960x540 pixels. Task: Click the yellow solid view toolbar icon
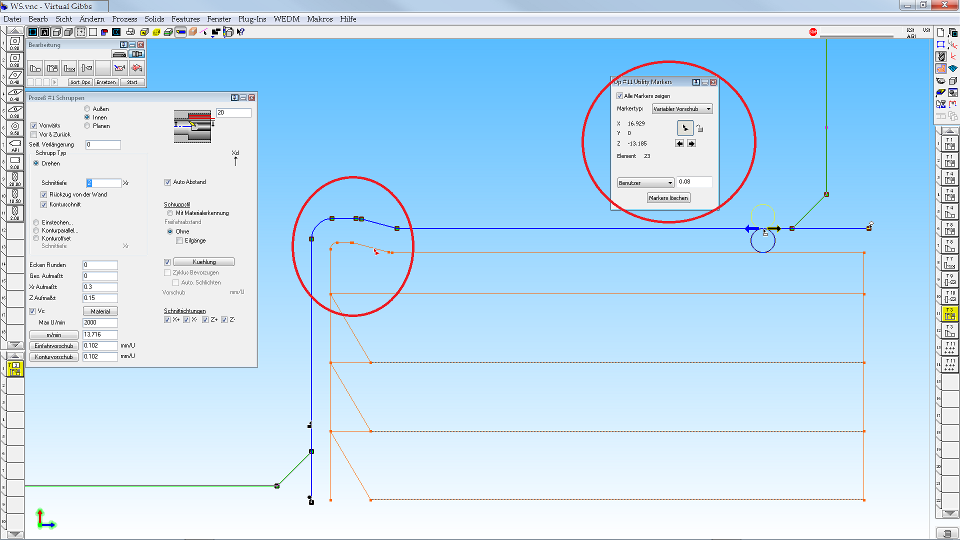click(x=156, y=32)
